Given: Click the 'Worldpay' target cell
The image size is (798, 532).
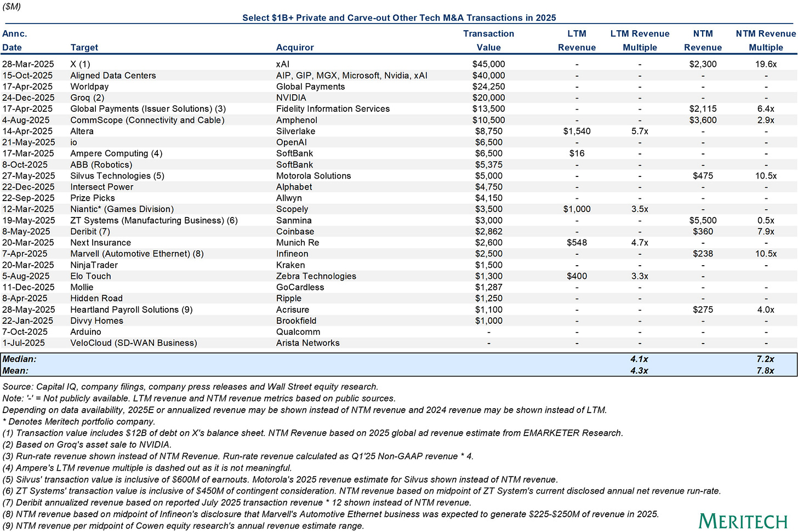Looking at the screenshot, I should 89,87.
